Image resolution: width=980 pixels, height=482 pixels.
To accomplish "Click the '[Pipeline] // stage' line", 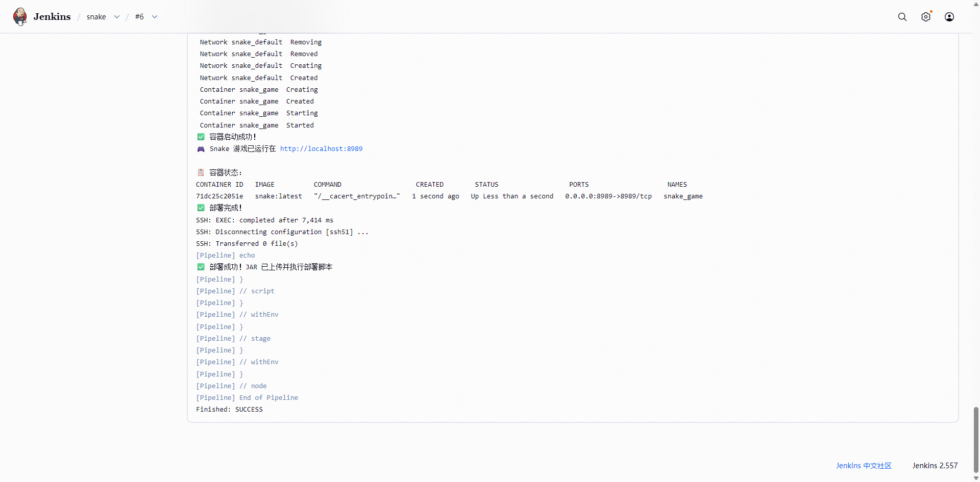I will [x=233, y=339].
